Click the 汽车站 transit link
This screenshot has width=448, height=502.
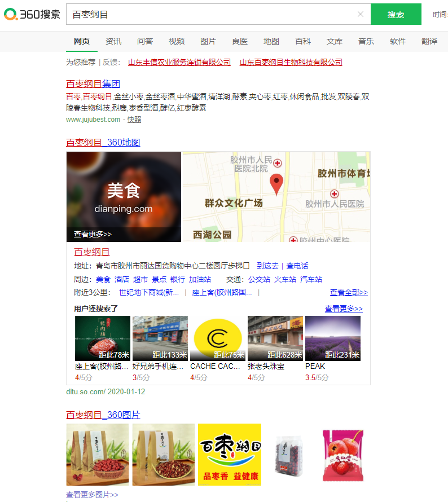311,279
